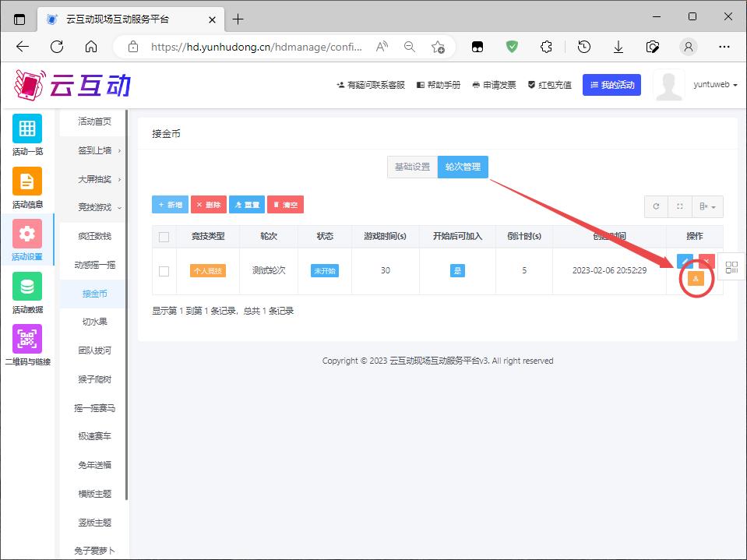Open the 活动一览 grid icon
This screenshot has width=747, height=560.
27,129
